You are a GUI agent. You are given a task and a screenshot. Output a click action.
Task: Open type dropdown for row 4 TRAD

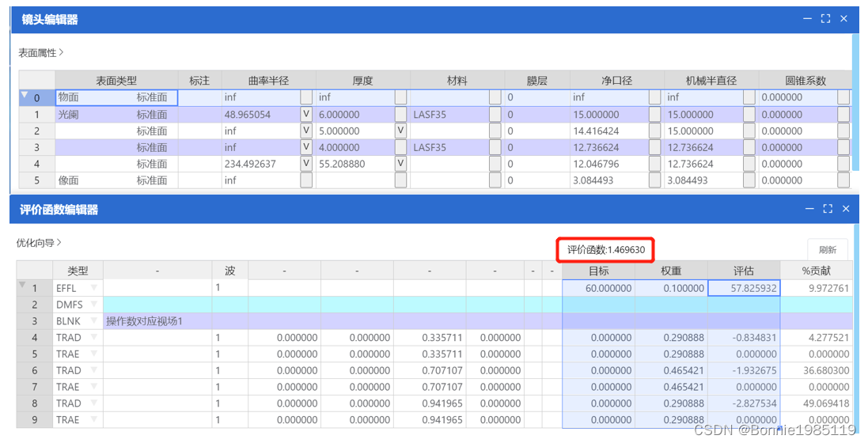coord(93,337)
